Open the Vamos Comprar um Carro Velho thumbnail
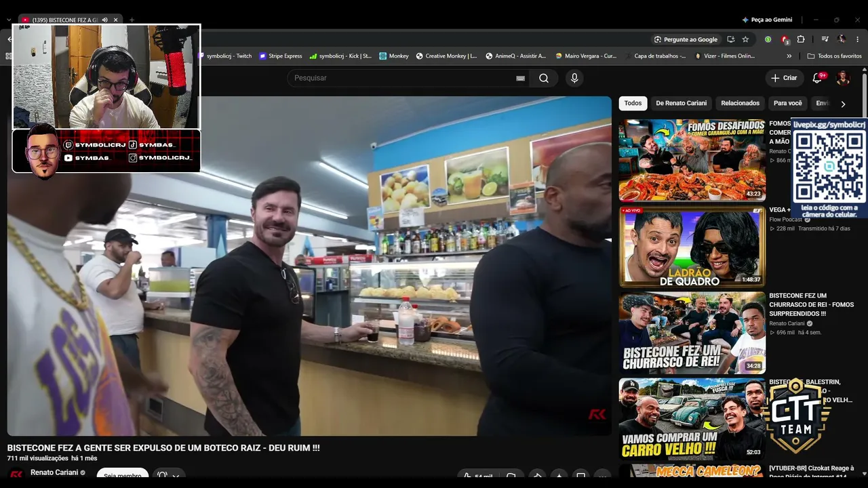 pos(692,419)
